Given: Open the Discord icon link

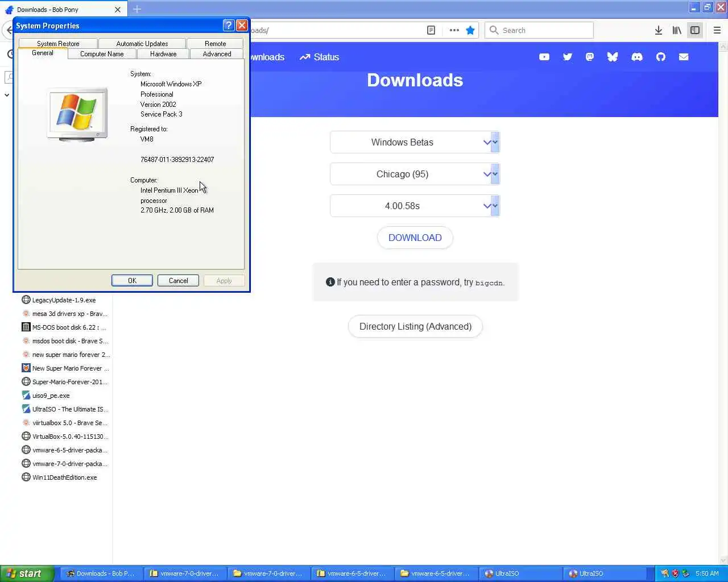Looking at the screenshot, I should point(637,57).
